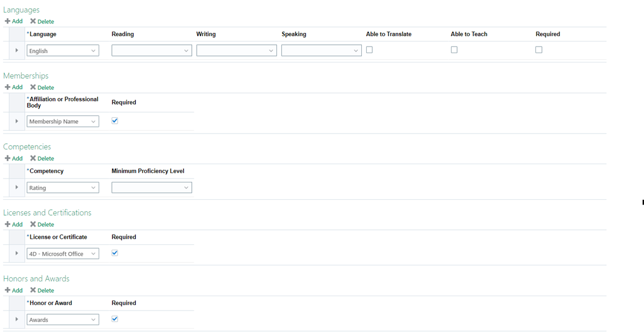Delete the selected award row

coord(42,290)
